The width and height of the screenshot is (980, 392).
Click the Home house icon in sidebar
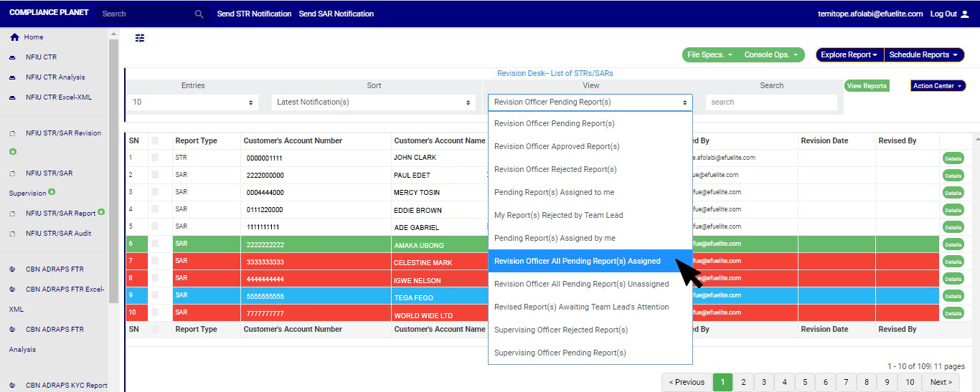click(x=14, y=37)
